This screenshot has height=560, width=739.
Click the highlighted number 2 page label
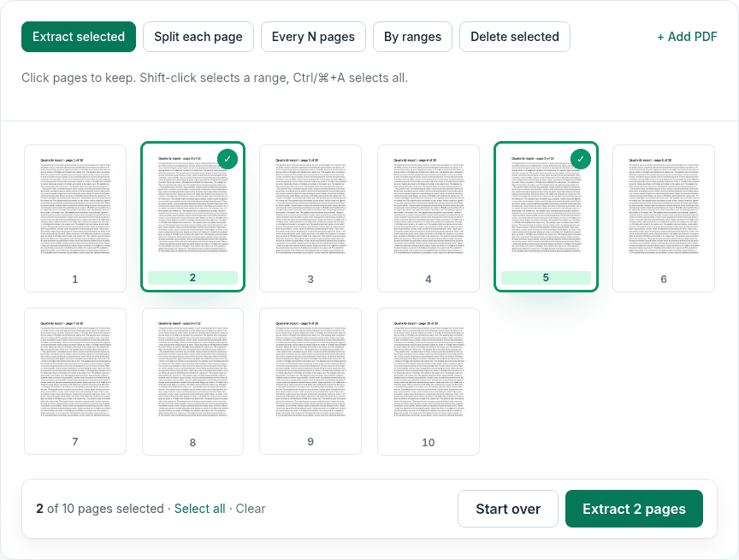coord(192,278)
